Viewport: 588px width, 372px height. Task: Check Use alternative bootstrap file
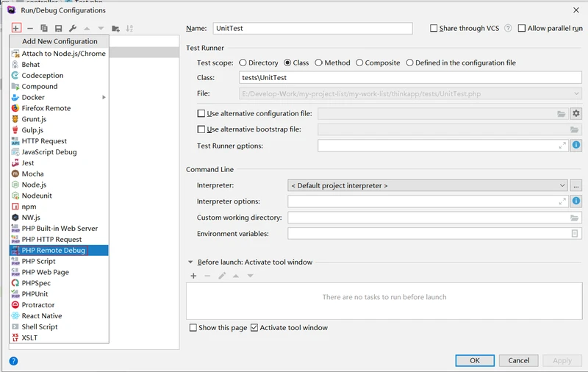(x=201, y=129)
